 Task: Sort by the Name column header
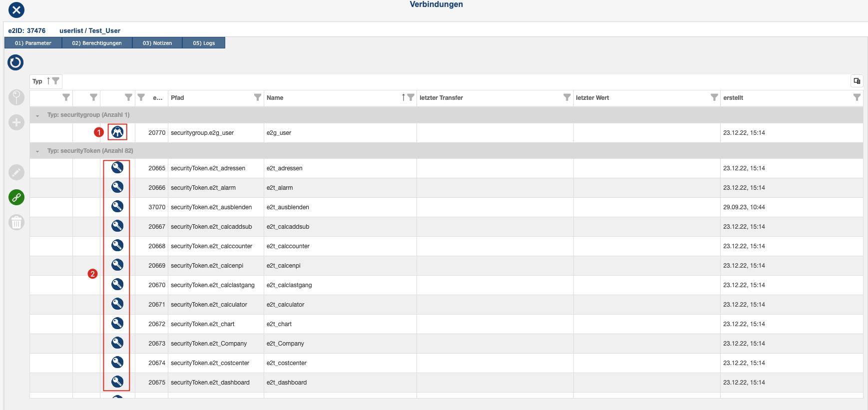tap(275, 98)
